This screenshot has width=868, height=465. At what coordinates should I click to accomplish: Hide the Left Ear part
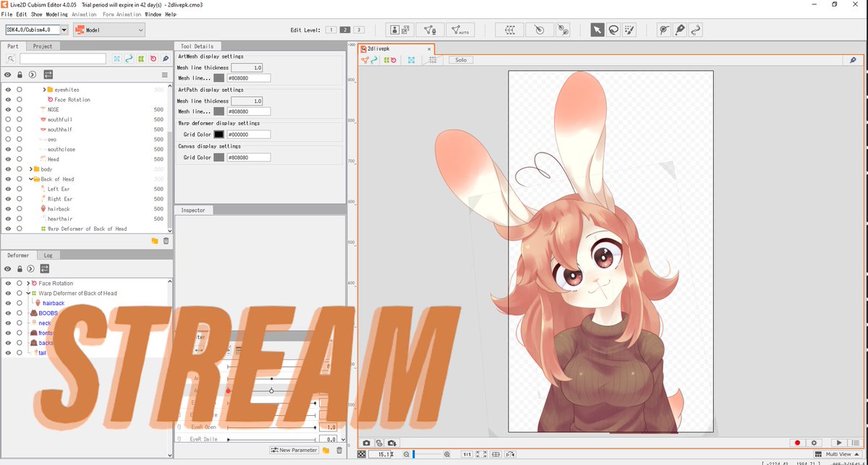coord(8,189)
